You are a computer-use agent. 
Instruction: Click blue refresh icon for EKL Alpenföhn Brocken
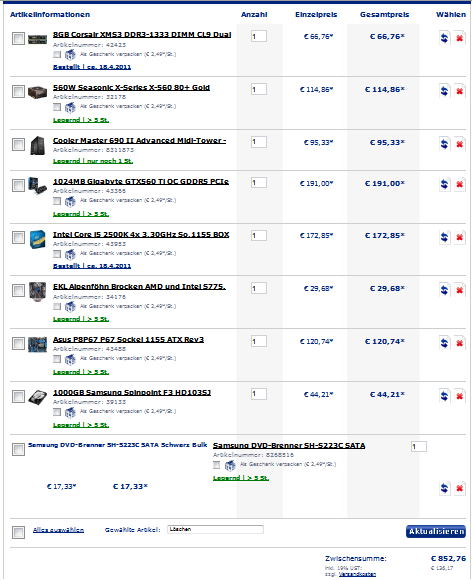[444, 290]
